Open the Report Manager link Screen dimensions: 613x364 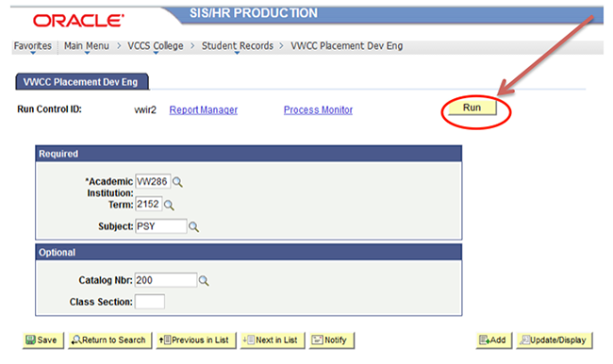204,110
